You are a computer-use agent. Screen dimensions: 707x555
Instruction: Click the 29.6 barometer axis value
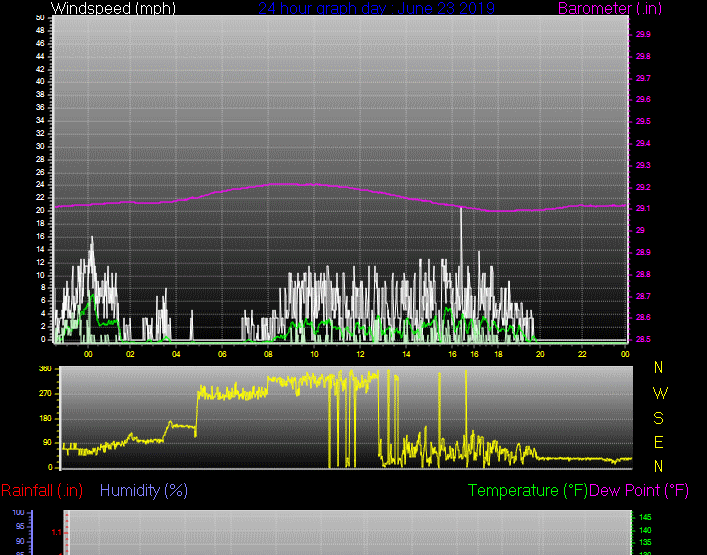[x=643, y=99]
